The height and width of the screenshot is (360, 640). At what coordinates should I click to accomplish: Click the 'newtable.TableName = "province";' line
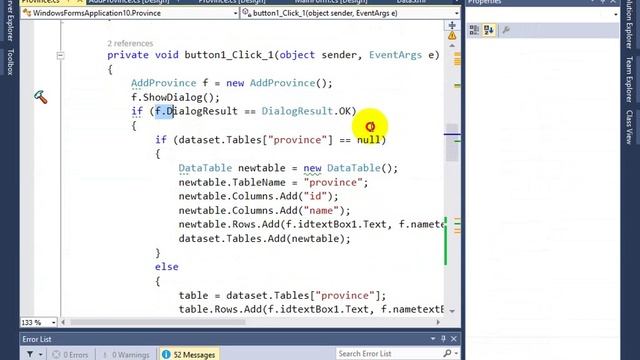273,182
